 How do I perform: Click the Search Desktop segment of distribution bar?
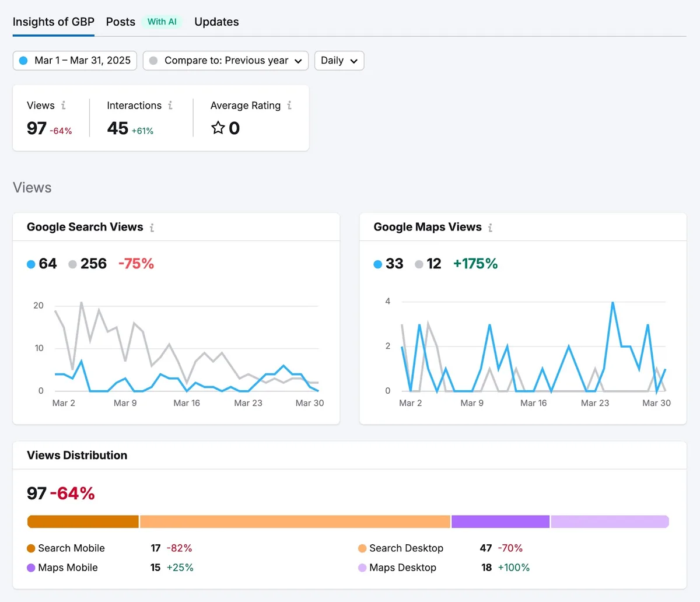pos(295,521)
